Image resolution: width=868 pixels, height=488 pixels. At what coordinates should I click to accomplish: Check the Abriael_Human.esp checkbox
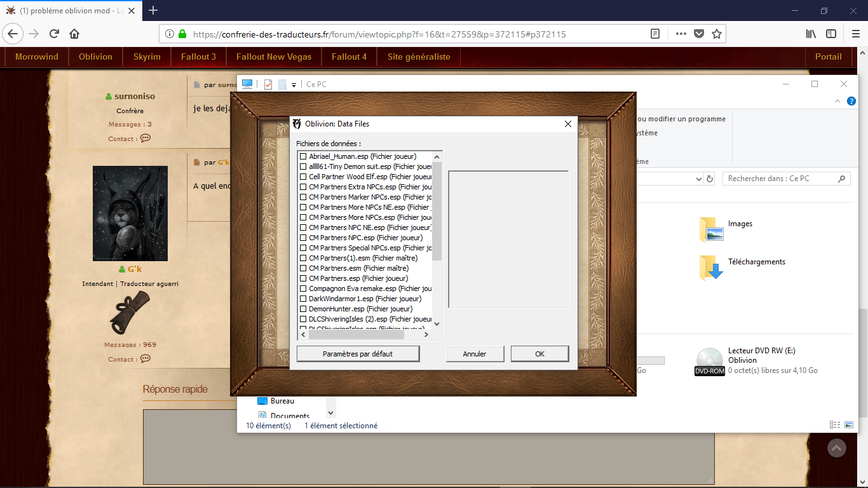pyautogui.click(x=303, y=156)
